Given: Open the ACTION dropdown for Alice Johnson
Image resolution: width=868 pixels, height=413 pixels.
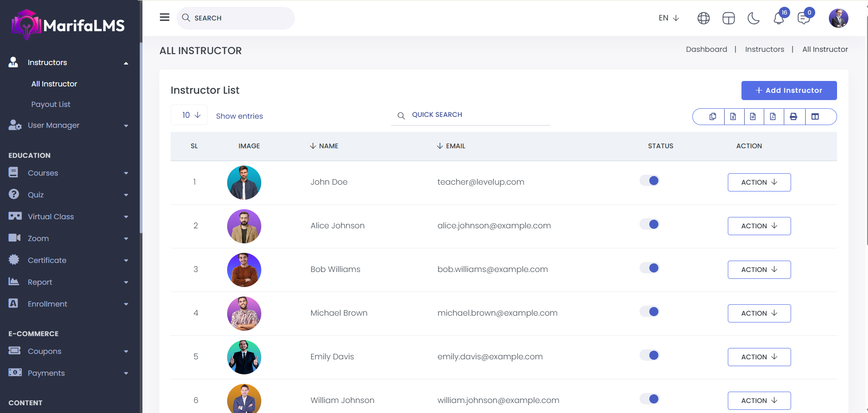Looking at the screenshot, I should coord(759,226).
